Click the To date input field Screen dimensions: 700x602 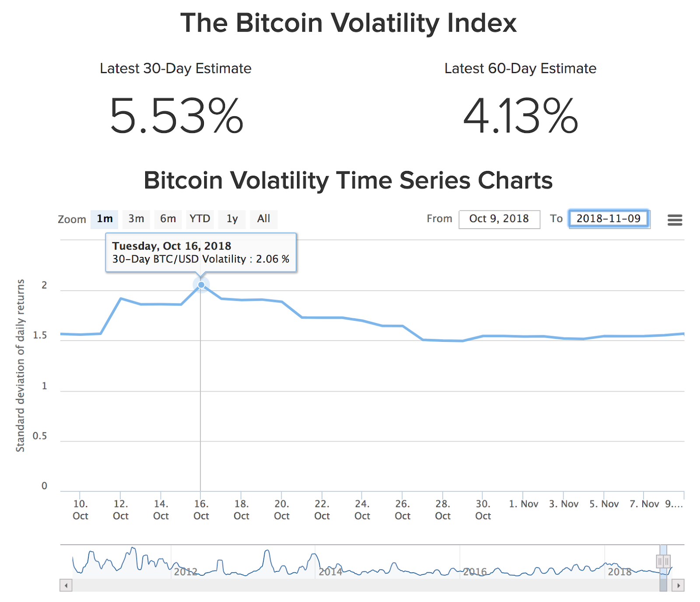609,219
